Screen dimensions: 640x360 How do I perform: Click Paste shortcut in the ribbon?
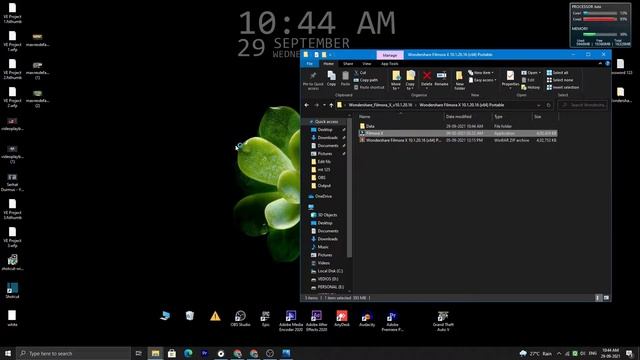coord(369,87)
